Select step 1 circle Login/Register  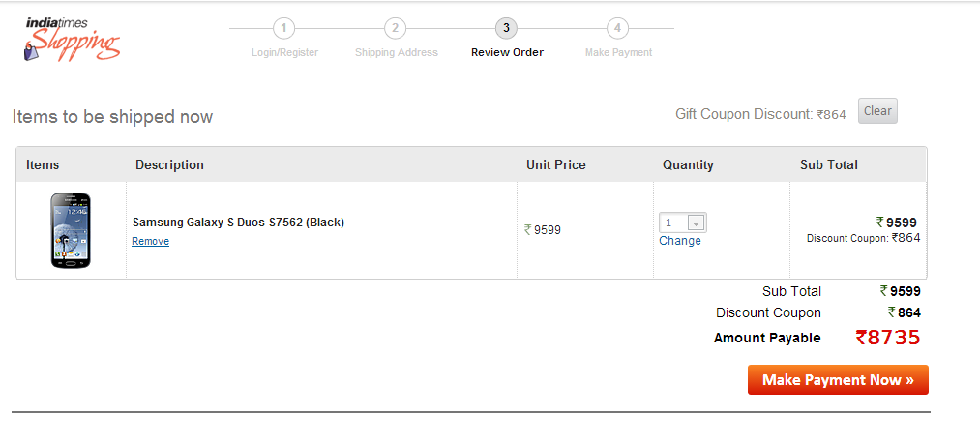coord(283,28)
